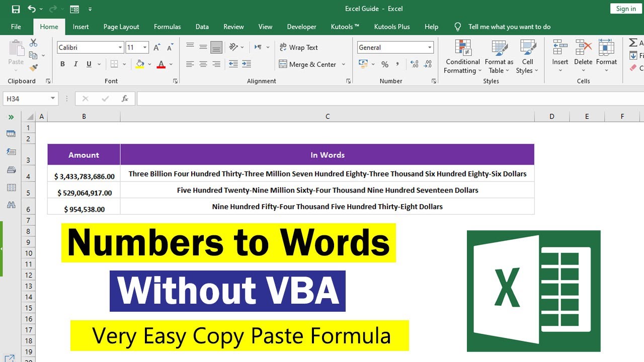Increase font size with larger A icon
Viewport: 644px width, 362px height.
click(157, 47)
